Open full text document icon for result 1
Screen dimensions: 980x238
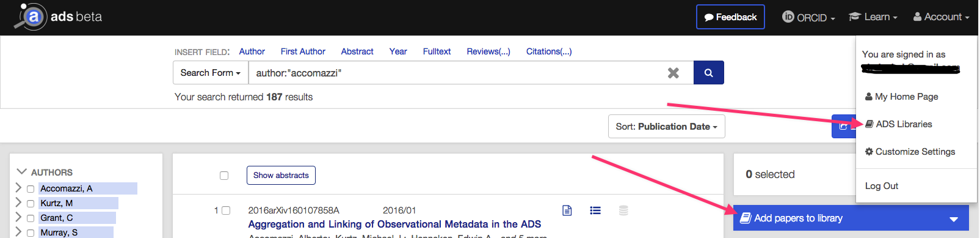coord(567,210)
